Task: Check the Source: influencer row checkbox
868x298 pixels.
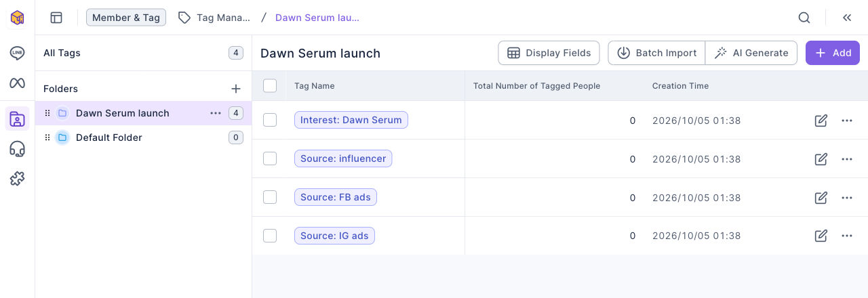Action: [x=270, y=158]
